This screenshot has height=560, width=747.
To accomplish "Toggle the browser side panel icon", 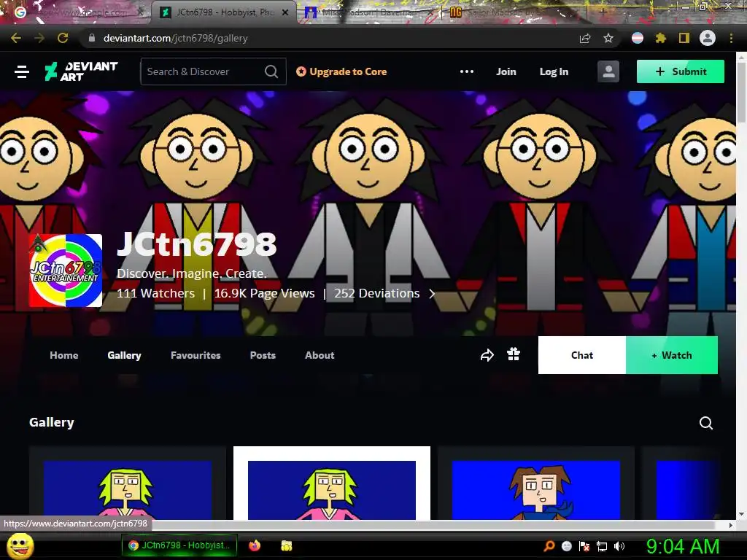I will (684, 38).
